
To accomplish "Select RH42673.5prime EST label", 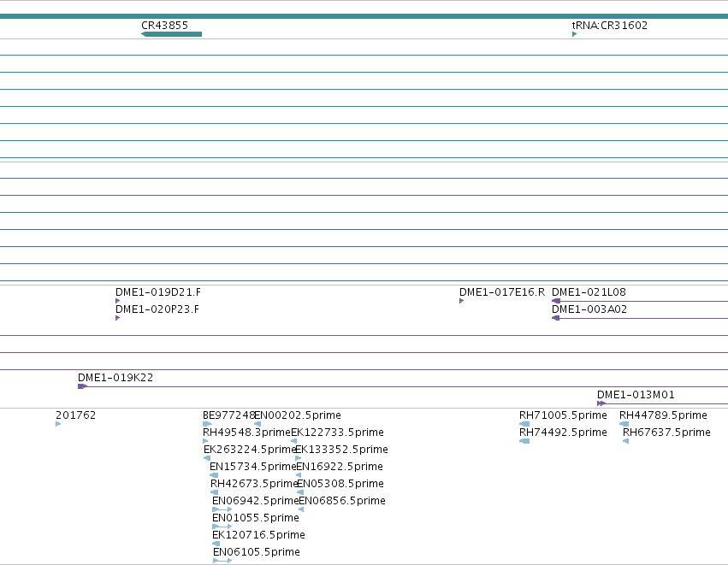I will [254, 483].
